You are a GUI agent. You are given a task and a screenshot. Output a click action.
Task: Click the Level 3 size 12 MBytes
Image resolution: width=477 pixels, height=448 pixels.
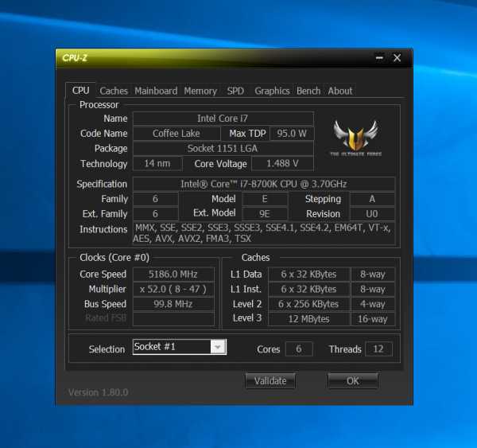click(308, 319)
